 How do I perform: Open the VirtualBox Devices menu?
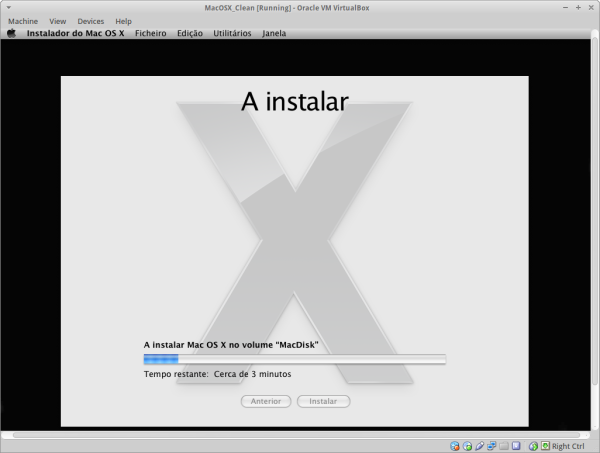91,21
